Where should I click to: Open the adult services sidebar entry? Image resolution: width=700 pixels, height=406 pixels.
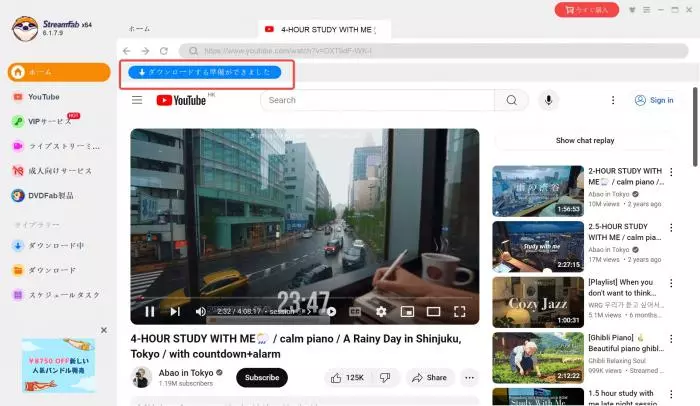[x=52, y=171]
